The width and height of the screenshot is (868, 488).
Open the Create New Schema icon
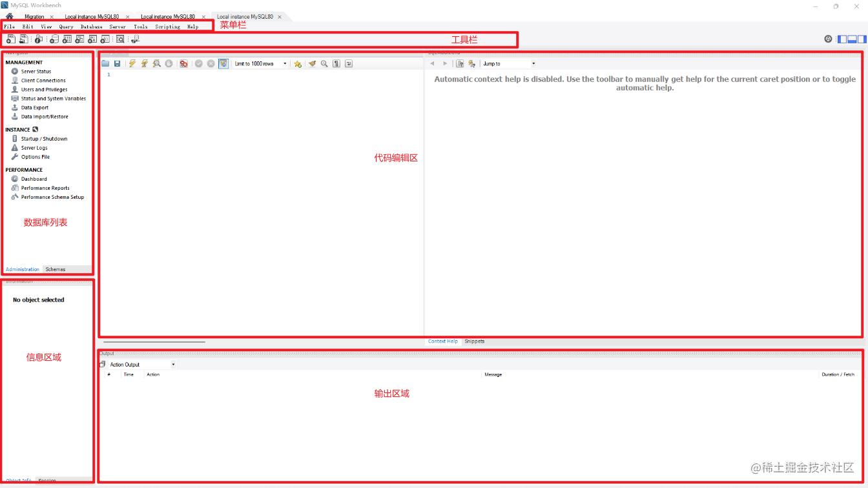[x=55, y=39]
